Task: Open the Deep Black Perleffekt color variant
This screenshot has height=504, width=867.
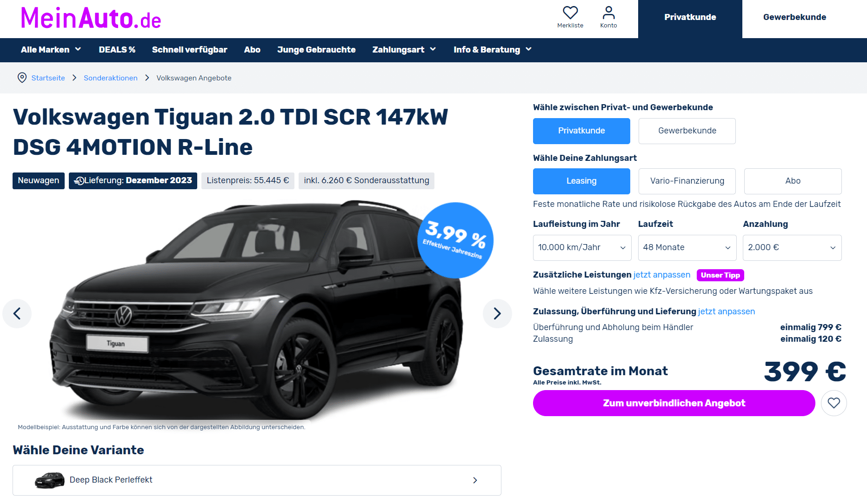Action: [x=257, y=480]
